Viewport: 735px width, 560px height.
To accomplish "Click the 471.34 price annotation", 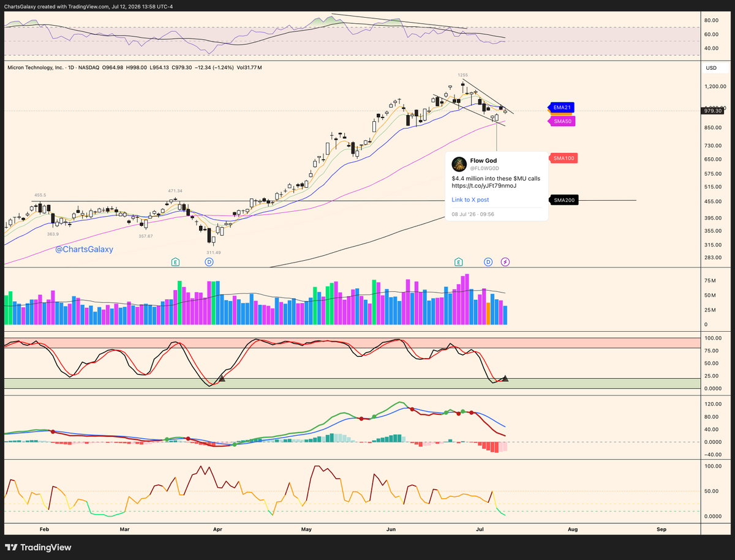I will (176, 191).
